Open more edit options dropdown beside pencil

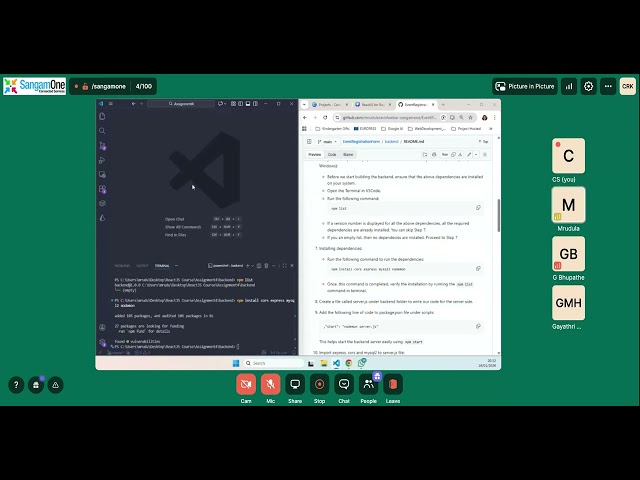coord(476,155)
